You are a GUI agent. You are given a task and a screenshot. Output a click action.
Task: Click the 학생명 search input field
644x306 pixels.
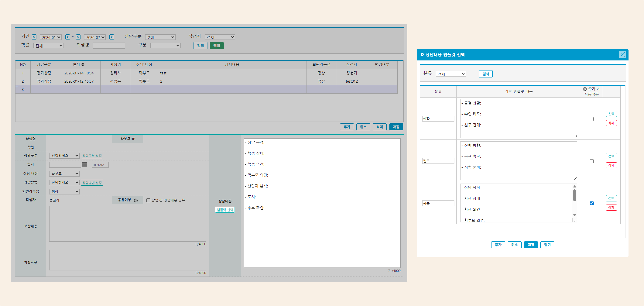[x=109, y=45]
